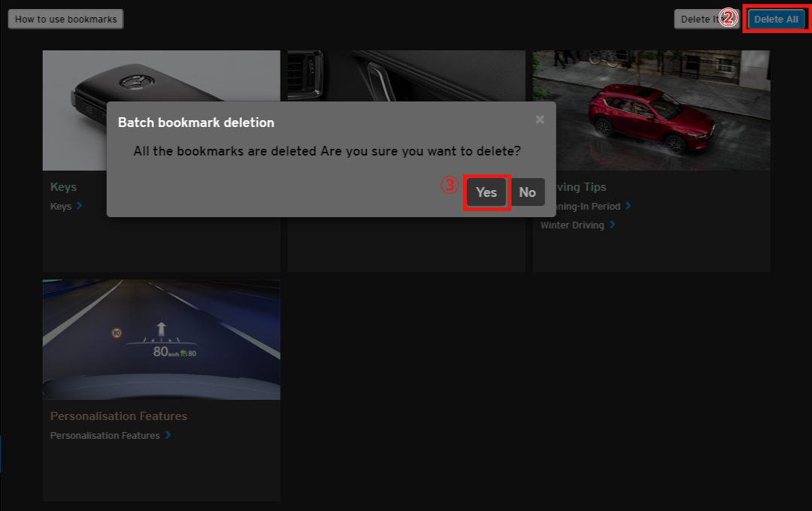Viewport: 812px width, 511px height.
Task: Click the chevron after Personalisation Features link
Action: tap(168, 435)
